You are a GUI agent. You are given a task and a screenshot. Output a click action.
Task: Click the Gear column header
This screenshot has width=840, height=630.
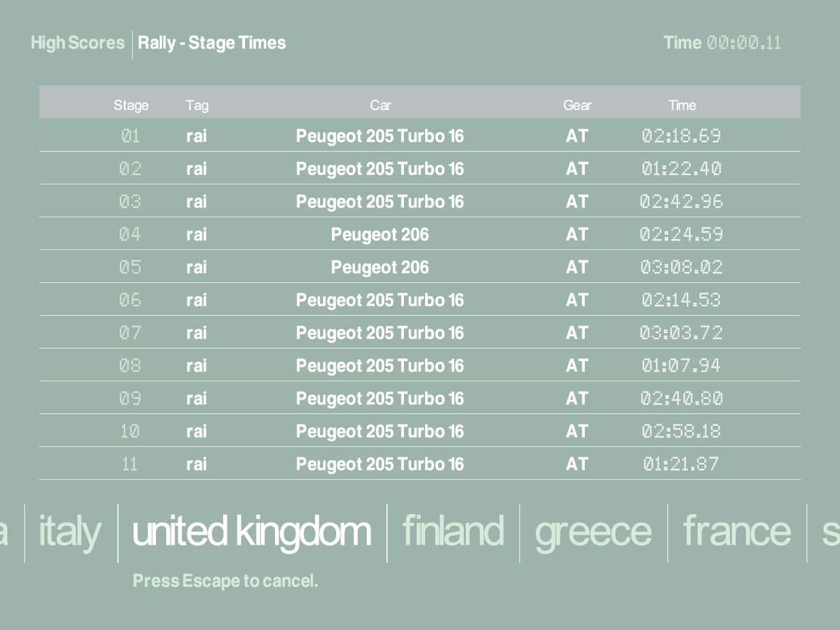[577, 105]
